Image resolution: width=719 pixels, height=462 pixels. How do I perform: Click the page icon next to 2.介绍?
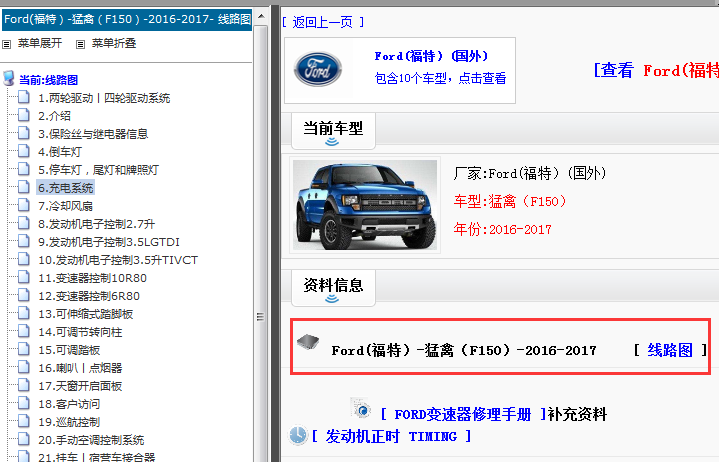24,115
